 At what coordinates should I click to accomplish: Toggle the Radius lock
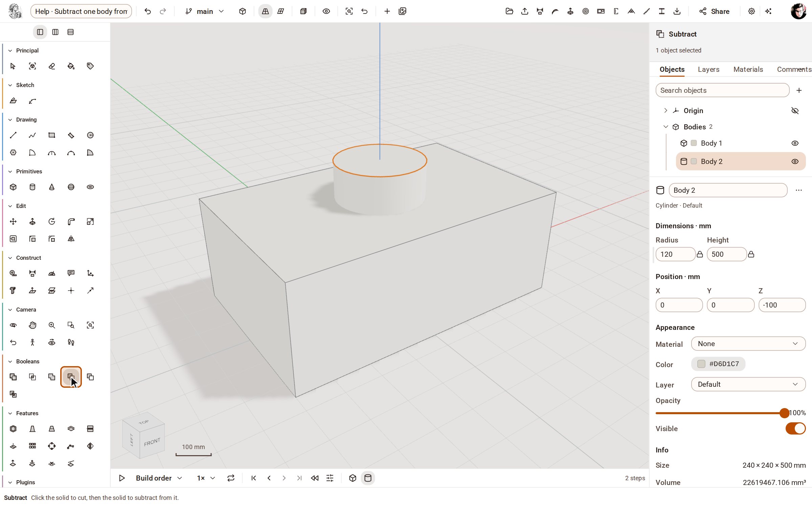[700, 254]
